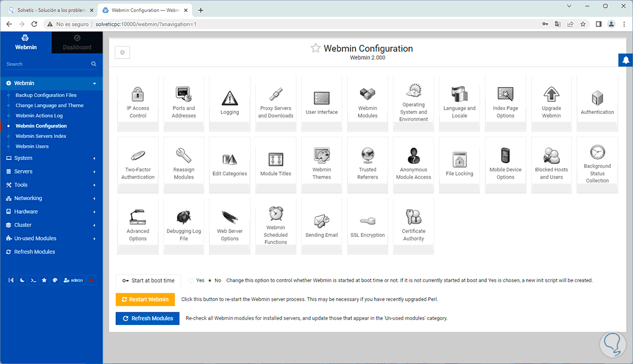633x364 pixels.
Task: Open Operating System and Environment
Action: (x=414, y=103)
